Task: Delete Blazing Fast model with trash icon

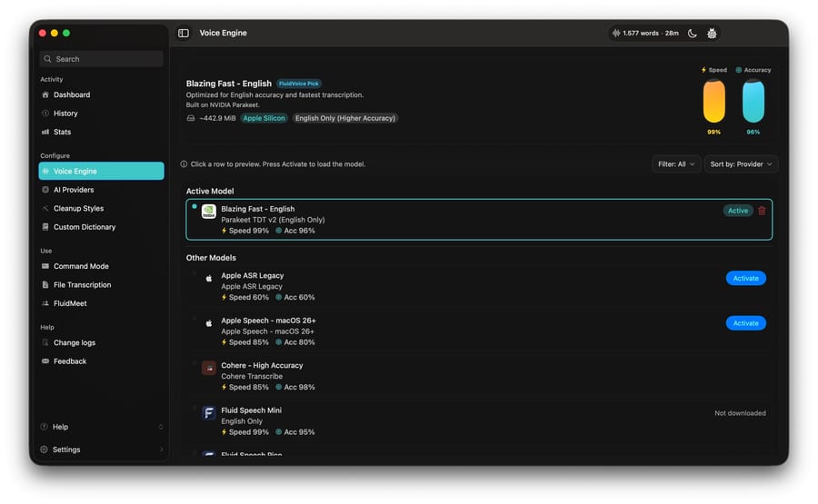Action: [x=762, y=211]
